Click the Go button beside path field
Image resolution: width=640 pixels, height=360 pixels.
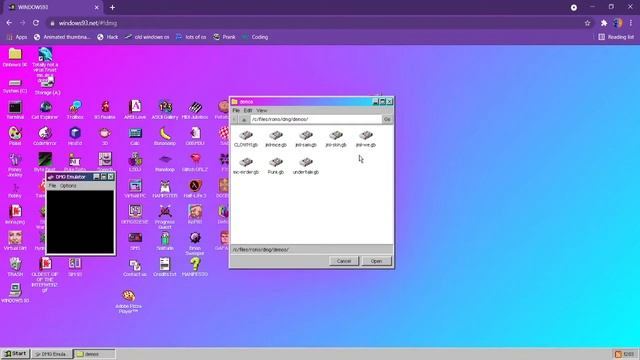point(387,119)
